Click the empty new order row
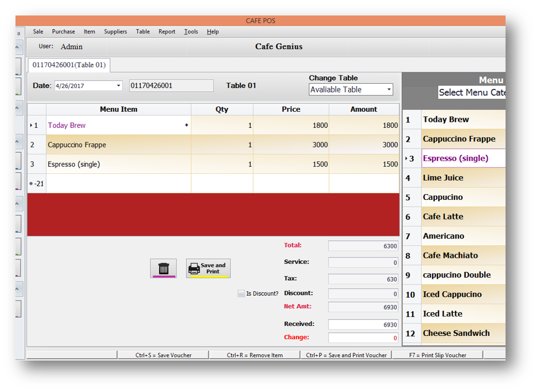The image size is (537, 392). coord(119,184)
